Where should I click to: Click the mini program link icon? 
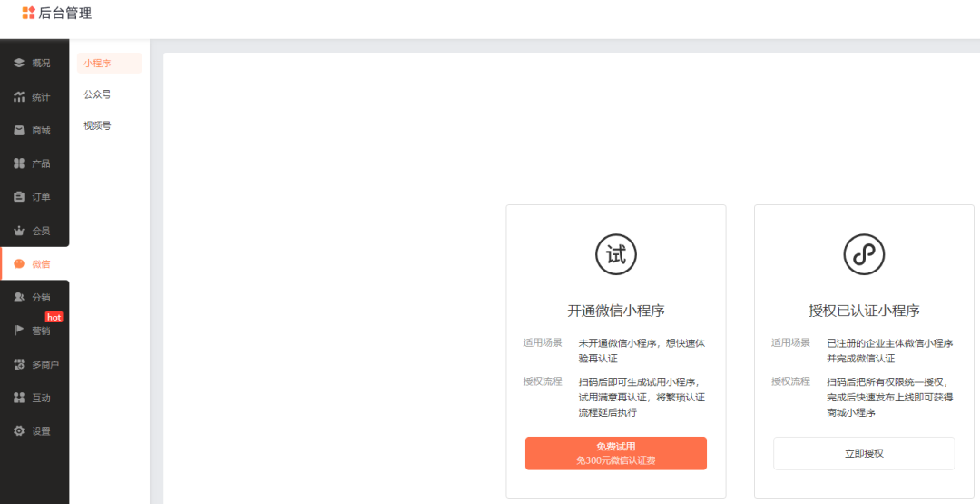pos(864,254)
